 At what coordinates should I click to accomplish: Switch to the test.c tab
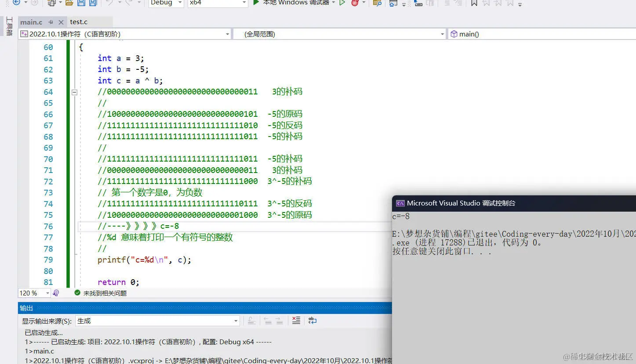click(x=79, y=22)
